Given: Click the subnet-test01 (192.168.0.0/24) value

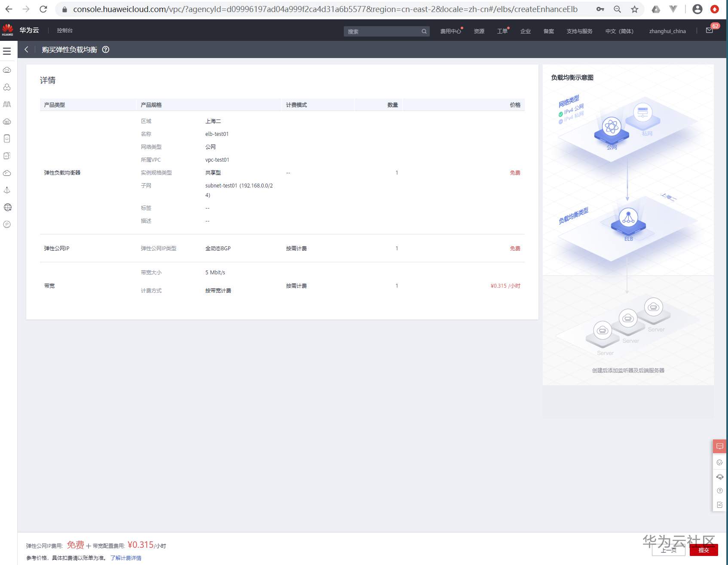Looking at the screenshot, I should click(239, 190).
